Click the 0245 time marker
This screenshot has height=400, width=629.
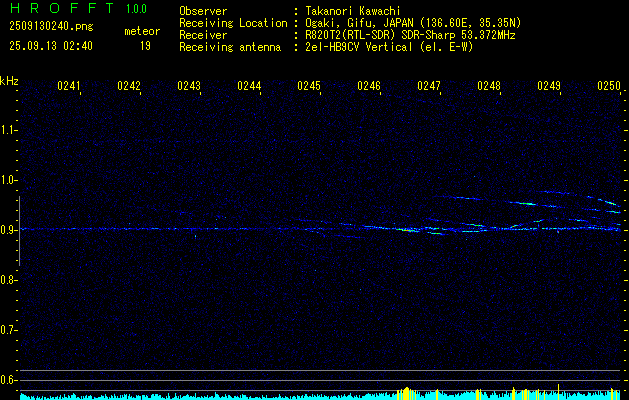tap(309, 86)
